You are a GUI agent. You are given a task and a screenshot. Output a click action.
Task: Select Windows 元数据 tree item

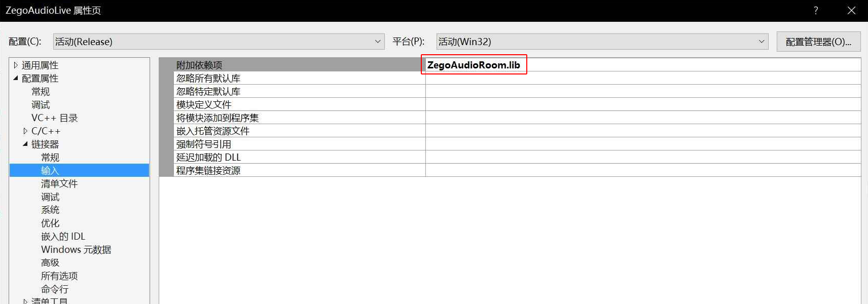point(76,249)
